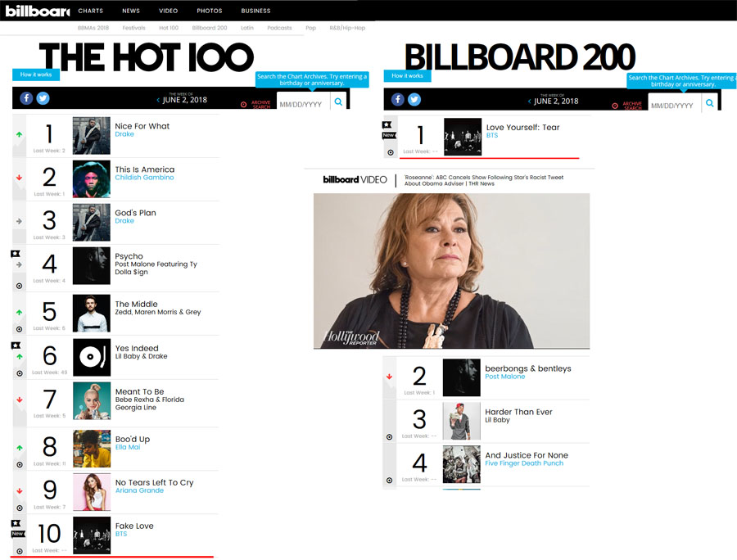Click the award badge icon beside Psycho
The width and height of the screenshot is (737, 560).
16,254
